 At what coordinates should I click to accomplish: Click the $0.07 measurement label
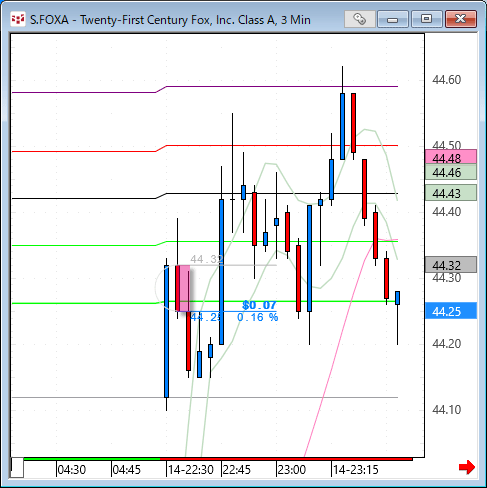(259, 305)
